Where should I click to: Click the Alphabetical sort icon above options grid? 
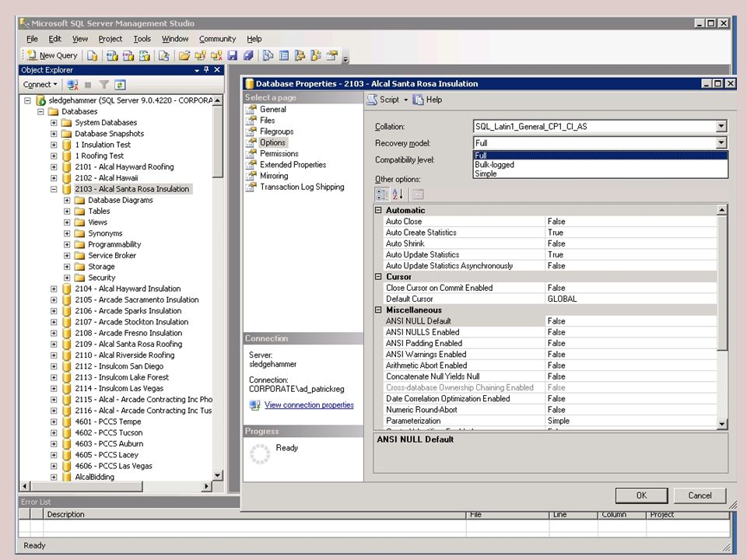[x=398, y=194]
